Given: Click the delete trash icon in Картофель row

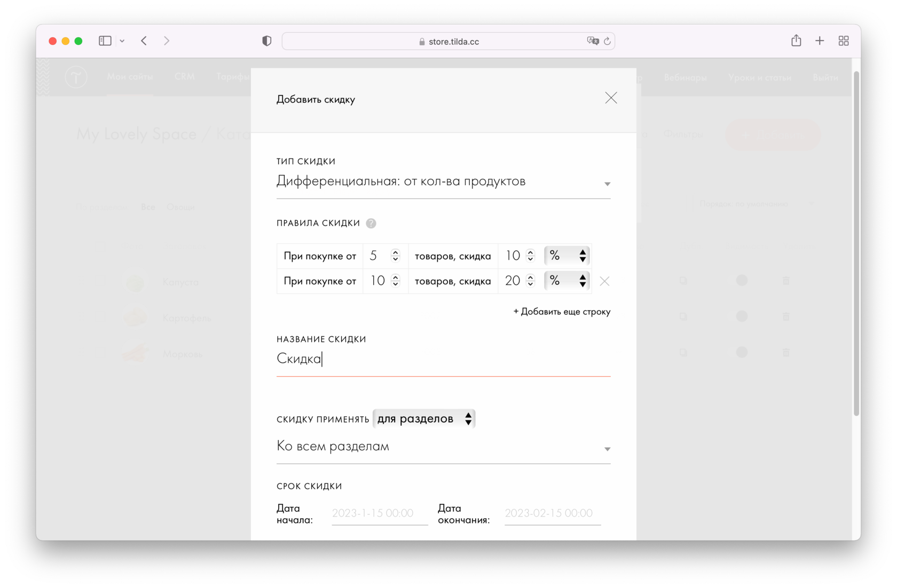Looking at the screenshot, I should pyautogui.click(x=786, y=316).
